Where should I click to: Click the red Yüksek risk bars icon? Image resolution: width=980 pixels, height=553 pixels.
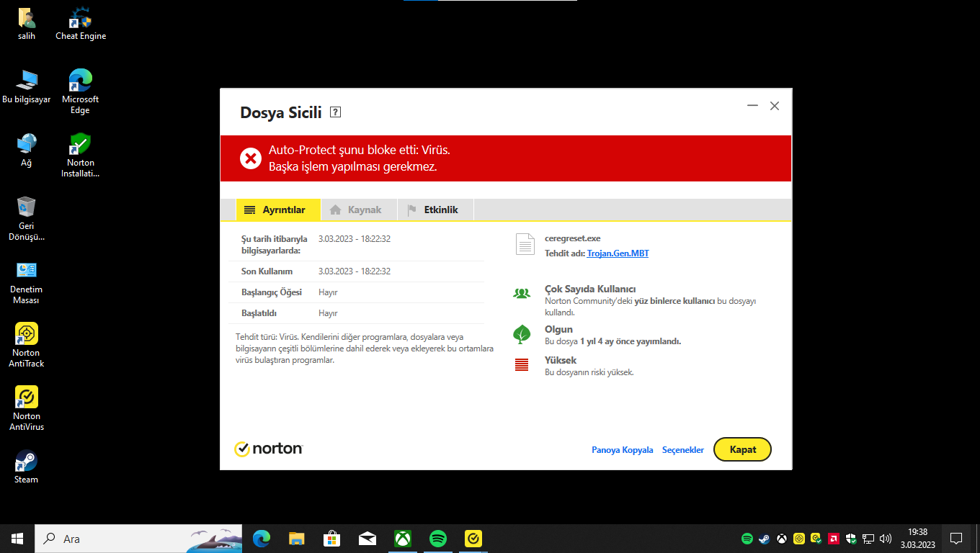click(522, 365)
